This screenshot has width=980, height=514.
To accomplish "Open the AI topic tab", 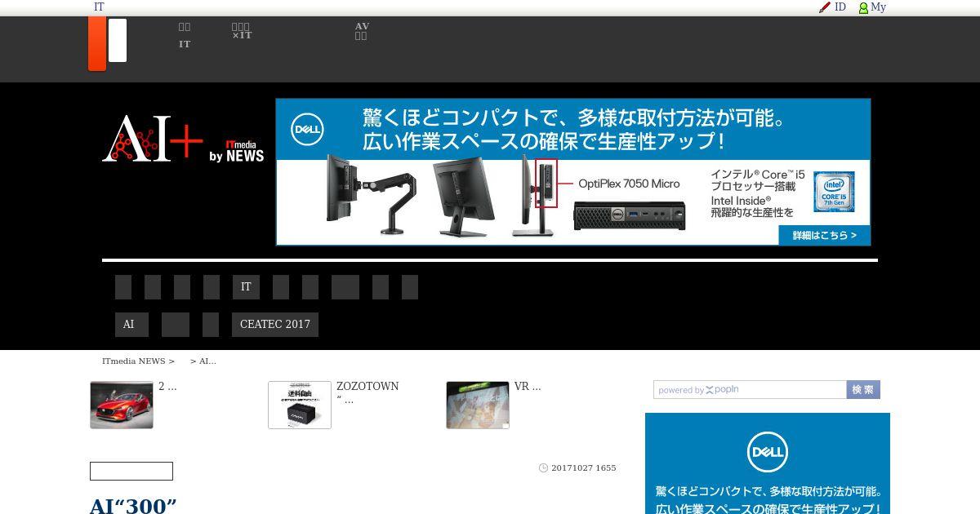I will pyautogui.click(x=131, y=325).
